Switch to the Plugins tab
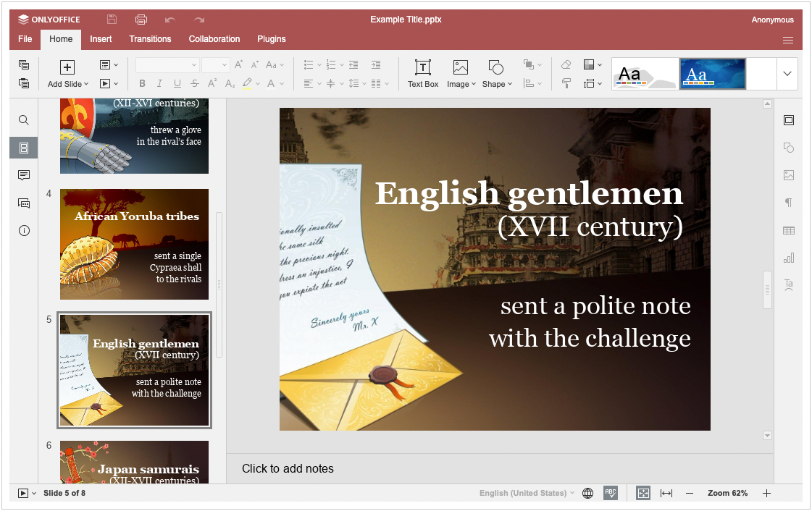This screenshot has width=812, height=511. point(272,39)
